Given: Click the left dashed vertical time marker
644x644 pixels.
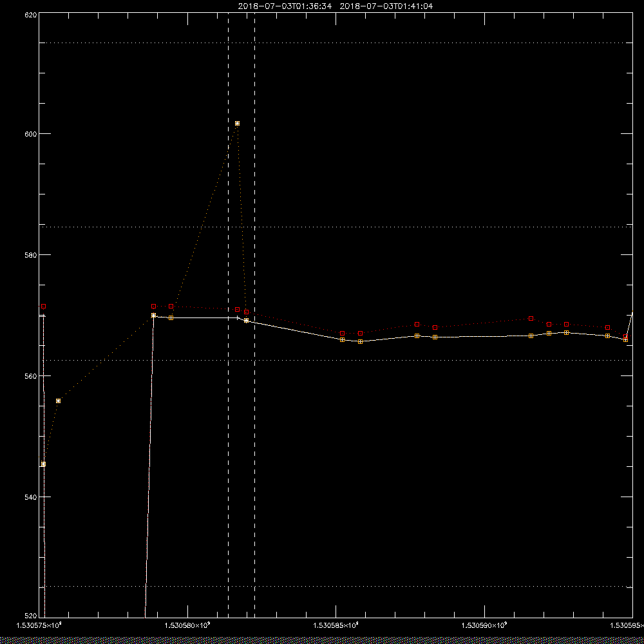Looking at the screenshot, I should point(229,315).
